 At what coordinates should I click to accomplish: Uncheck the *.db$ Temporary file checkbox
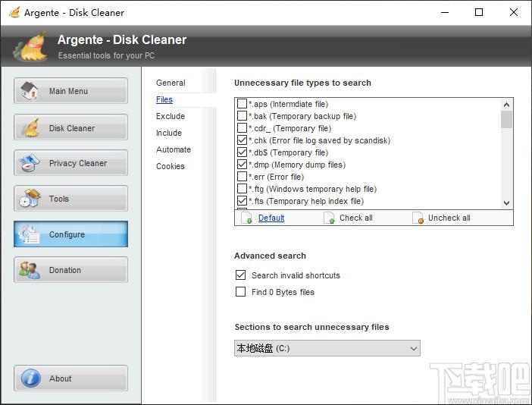(242, 152)
